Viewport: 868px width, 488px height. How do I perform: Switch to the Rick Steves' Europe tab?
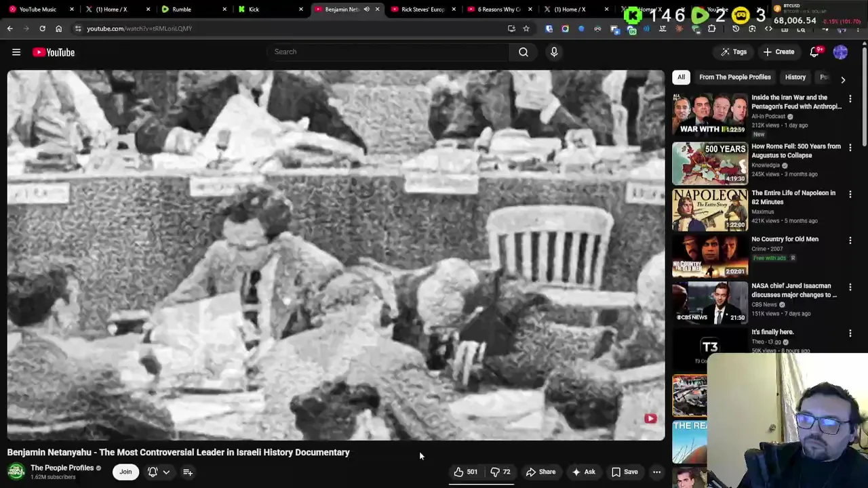click(x=422, y=9)
